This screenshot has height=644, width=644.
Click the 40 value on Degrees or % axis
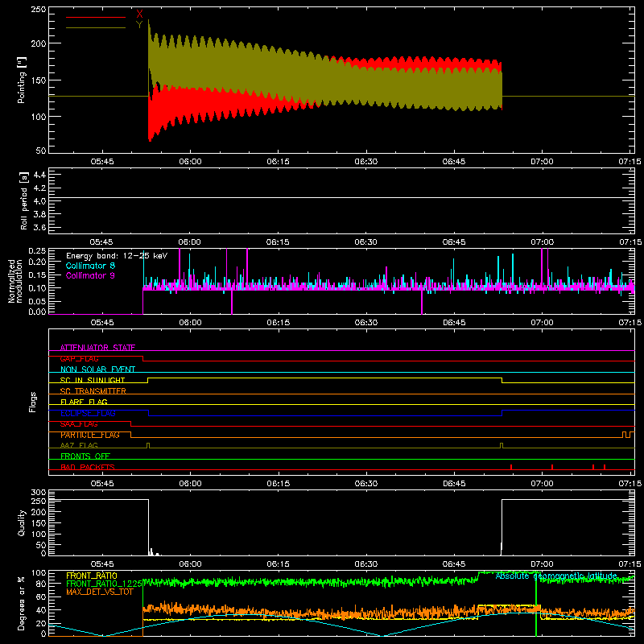point(41,610)
